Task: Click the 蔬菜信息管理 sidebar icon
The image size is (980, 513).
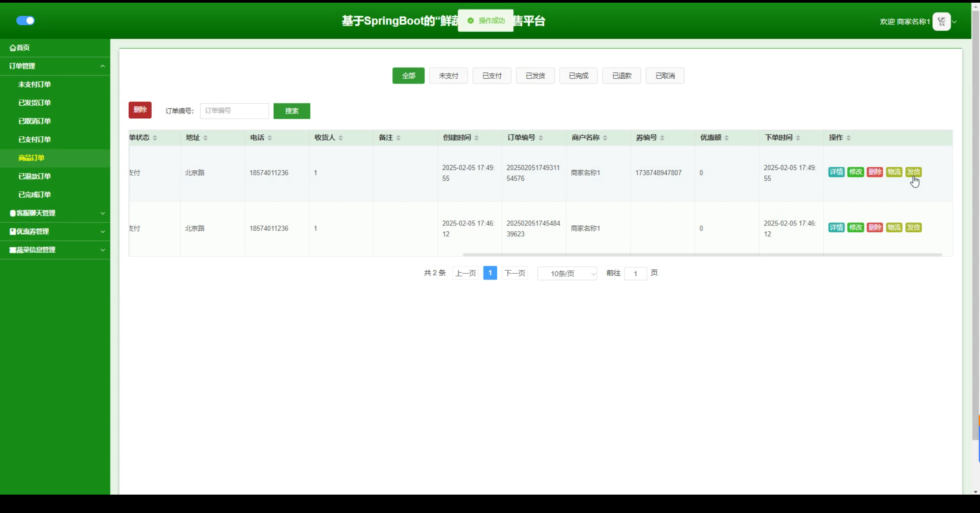Action: [13, 250]
